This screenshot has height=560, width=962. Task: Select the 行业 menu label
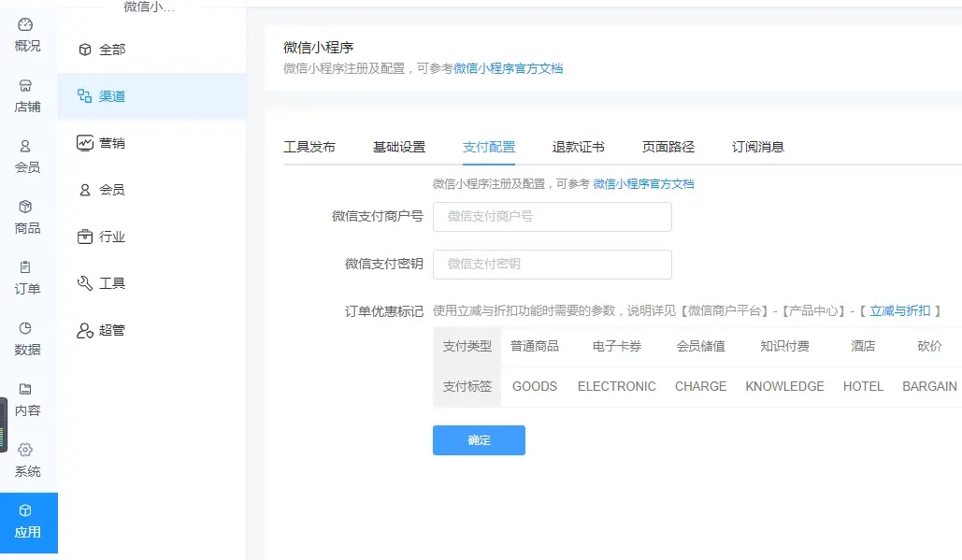click(x=112, y=237)
